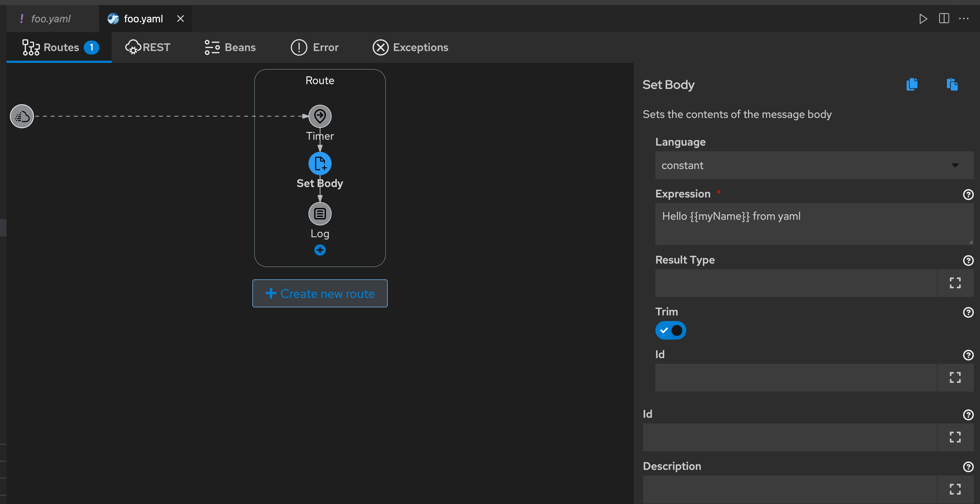
Task: Expand the Result Type field to fullscreen
Action: pos(955,282)
